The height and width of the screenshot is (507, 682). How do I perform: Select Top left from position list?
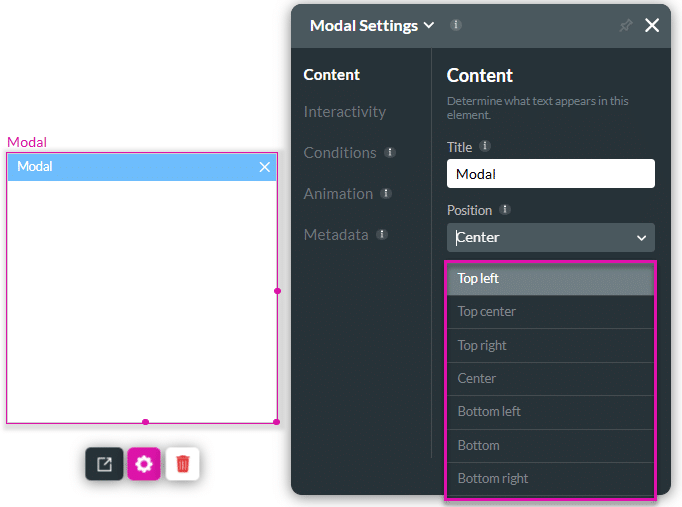tap(550, 279)
